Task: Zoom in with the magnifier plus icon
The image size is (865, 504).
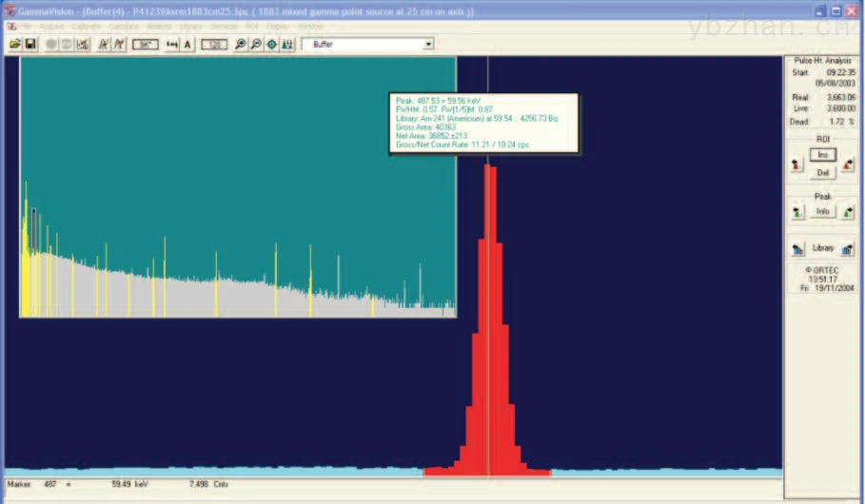Action: [241, 44]
